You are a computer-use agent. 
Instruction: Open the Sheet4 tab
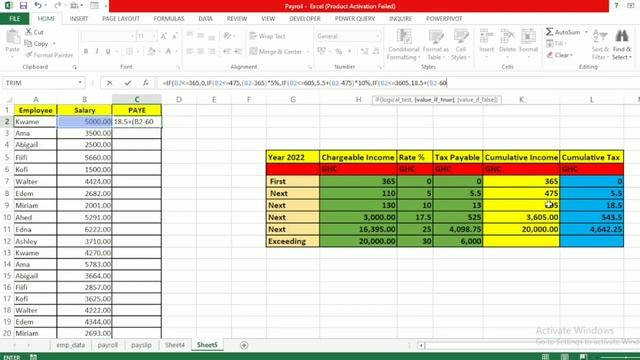[x=175, y=345]
